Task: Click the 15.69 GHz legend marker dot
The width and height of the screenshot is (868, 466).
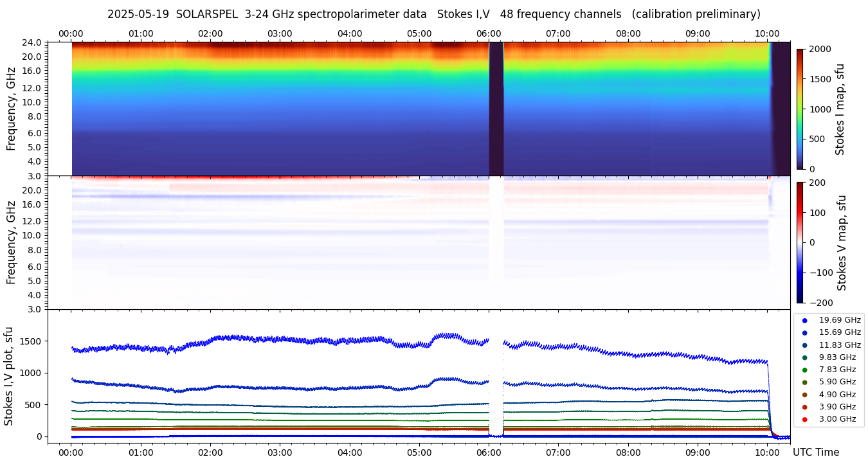Action: (804, 332)
